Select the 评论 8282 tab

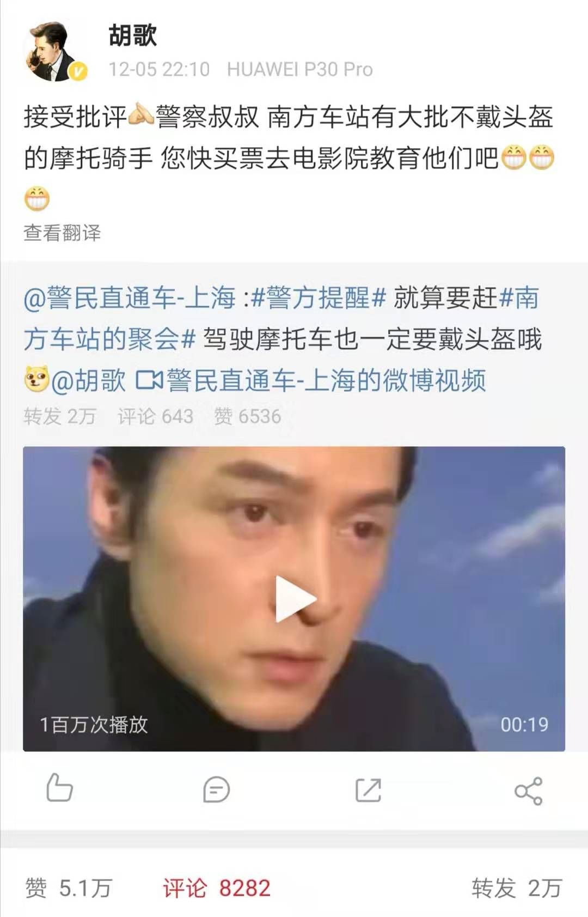(x=216, y=888)
